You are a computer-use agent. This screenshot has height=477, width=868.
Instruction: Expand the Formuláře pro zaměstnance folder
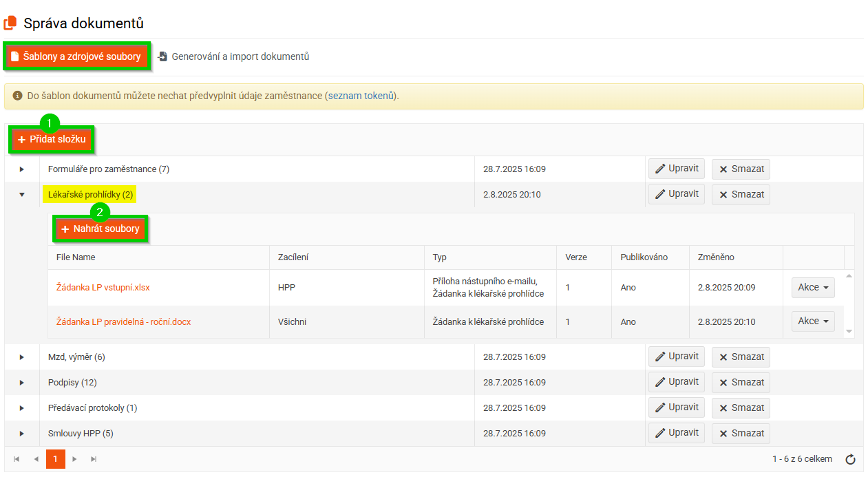coord(21,169)
